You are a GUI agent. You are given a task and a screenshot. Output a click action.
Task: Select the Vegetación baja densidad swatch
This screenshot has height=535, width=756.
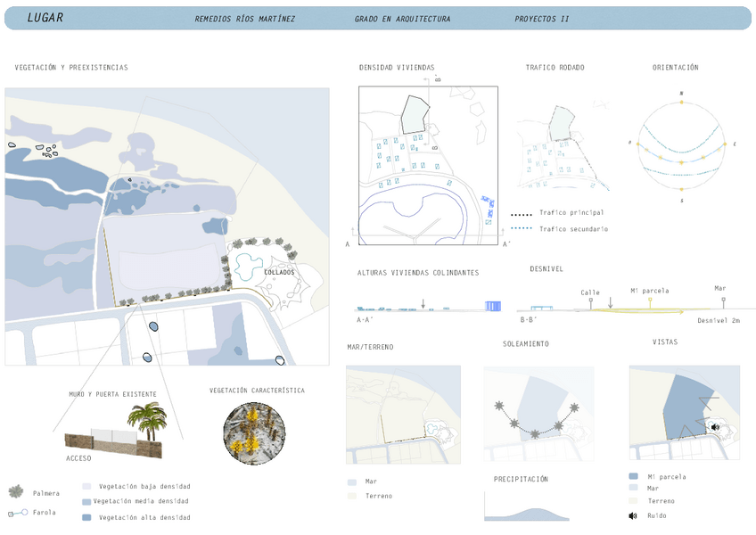pyautogui.click(x=86, y=487)
